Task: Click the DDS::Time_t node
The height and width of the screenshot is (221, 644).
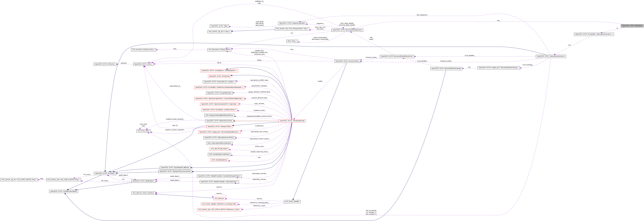Action: tap(292, 41)
